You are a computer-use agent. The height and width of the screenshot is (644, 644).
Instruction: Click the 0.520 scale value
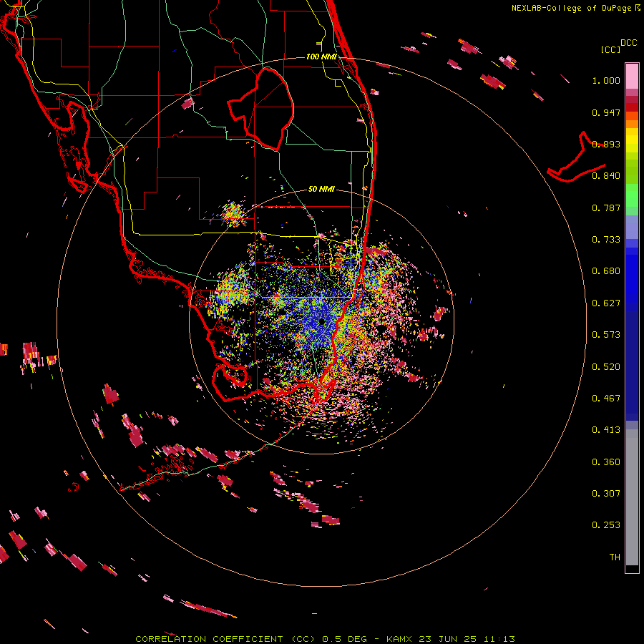pos(606,367)
